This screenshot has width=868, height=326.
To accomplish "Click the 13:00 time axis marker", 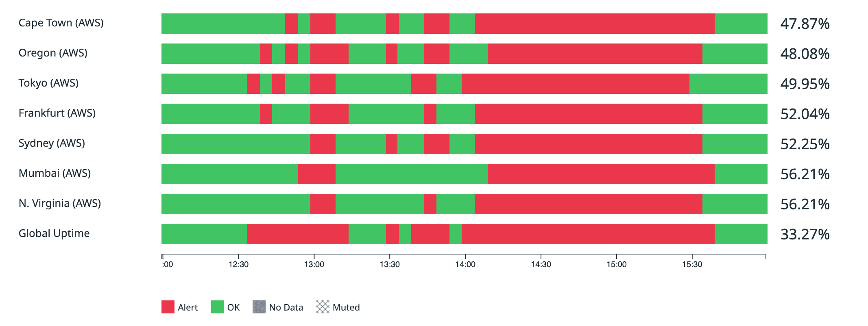I will (x=314, y=265).
